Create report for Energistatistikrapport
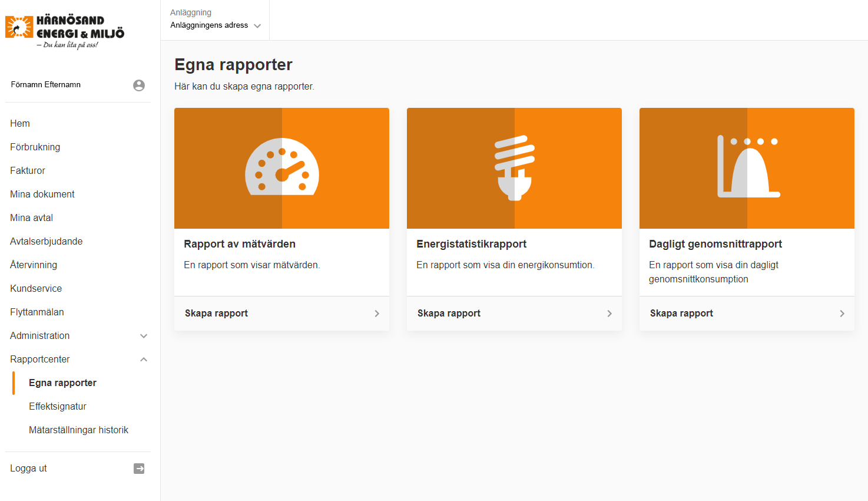Image resolution: width=868 pixels, height=501 pixels. pos(449,314)
